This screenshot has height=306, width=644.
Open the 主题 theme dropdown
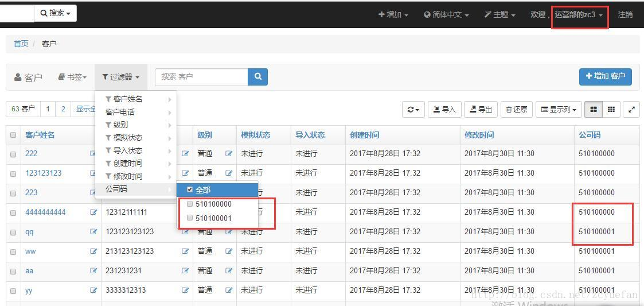pyautogui.click(x=500, y=14)
